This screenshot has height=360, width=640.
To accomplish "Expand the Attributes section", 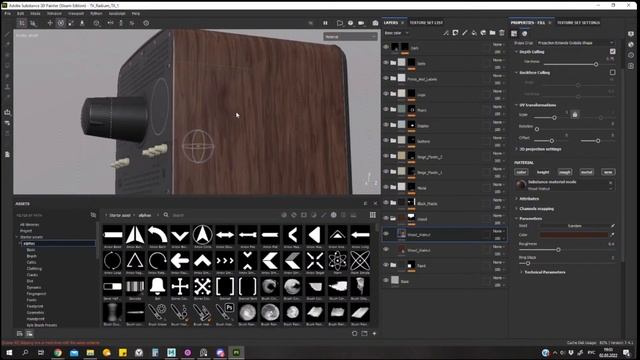I will point(516,198).
